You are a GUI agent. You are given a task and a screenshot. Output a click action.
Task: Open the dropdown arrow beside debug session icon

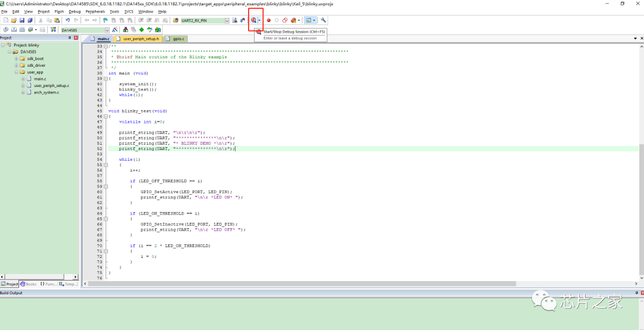(x=259, y=20)
